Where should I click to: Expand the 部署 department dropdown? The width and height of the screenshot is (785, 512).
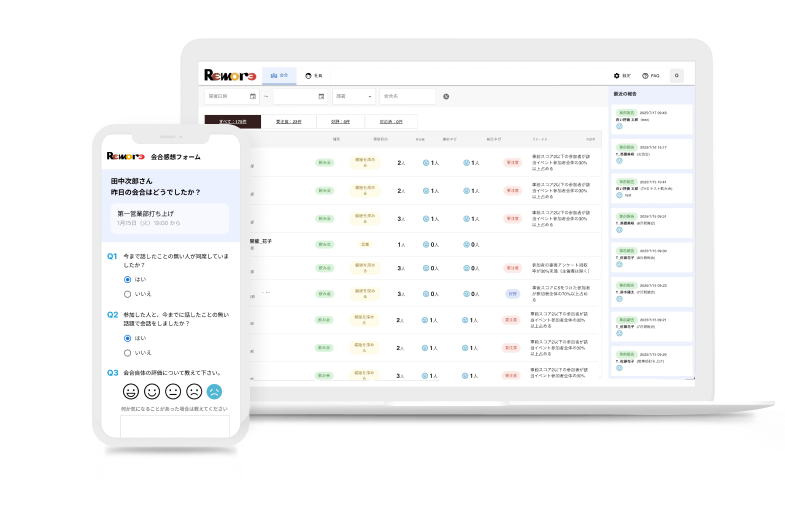click(353, 97)
